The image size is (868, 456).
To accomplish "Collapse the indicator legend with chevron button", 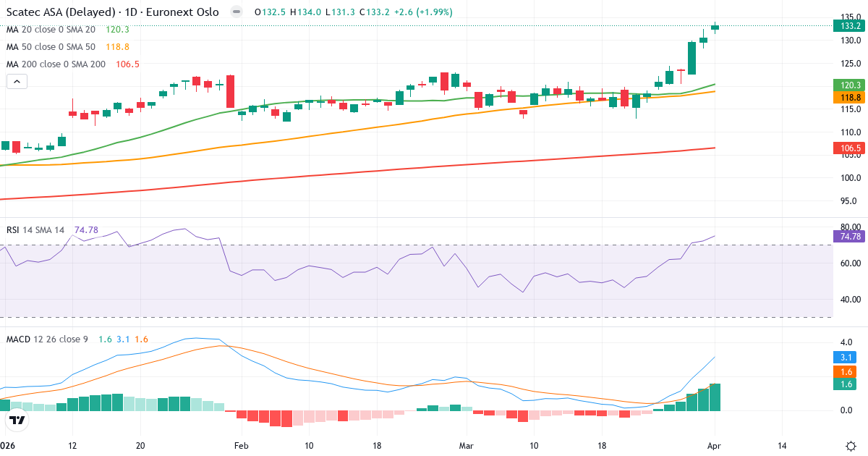I will point(17,82).
